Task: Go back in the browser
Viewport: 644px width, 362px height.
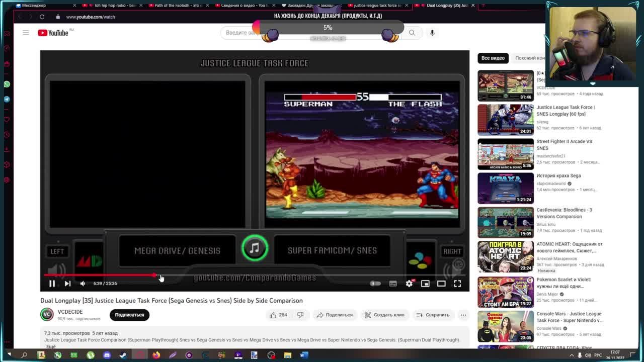Action: tap(20, 17)
